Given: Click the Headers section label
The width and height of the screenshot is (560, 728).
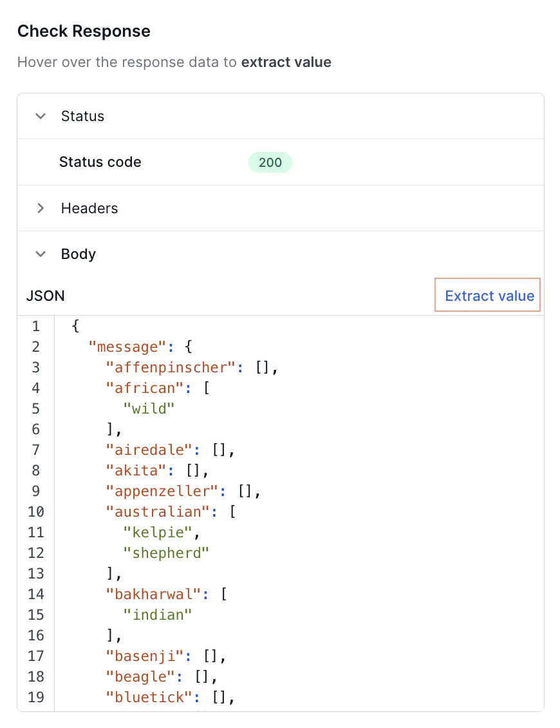Looking at the screenshot, I should pyautogui.click(x=89, y=208).
